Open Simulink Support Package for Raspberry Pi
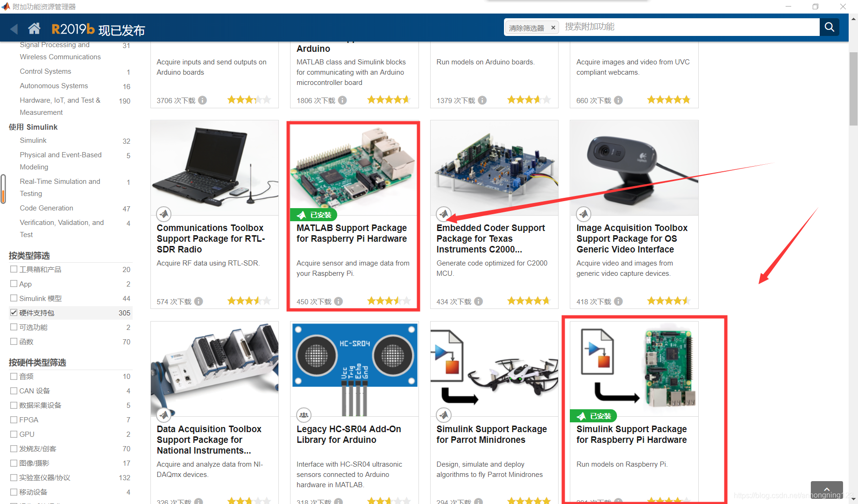This screenshot has height=504, width=858. tap(631, 434)
